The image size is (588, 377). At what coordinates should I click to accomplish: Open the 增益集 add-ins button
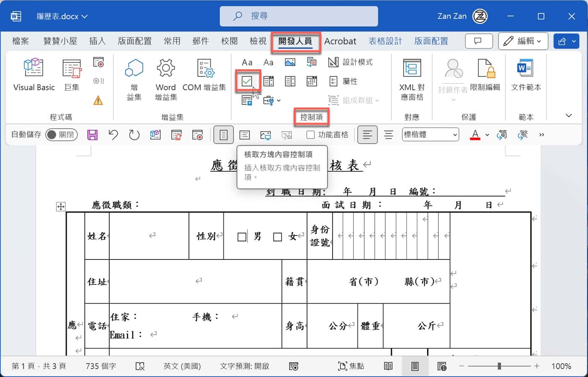[x=134, y=80]
